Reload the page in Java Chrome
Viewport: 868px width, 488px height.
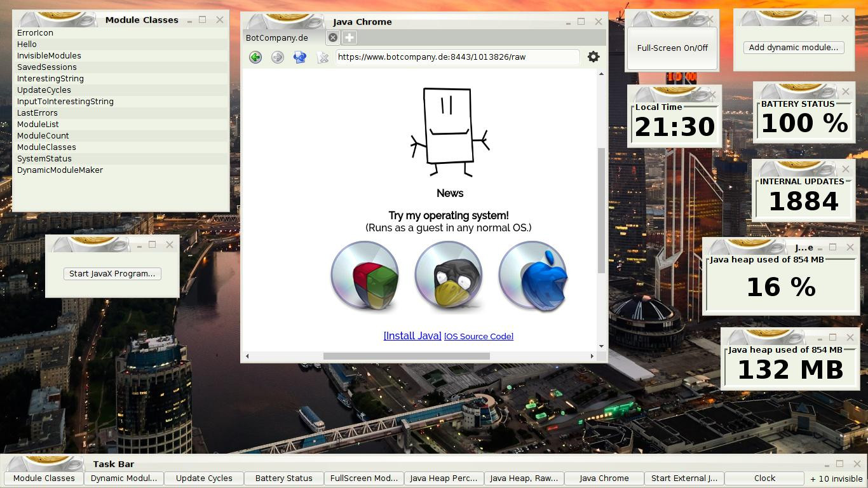300,57
